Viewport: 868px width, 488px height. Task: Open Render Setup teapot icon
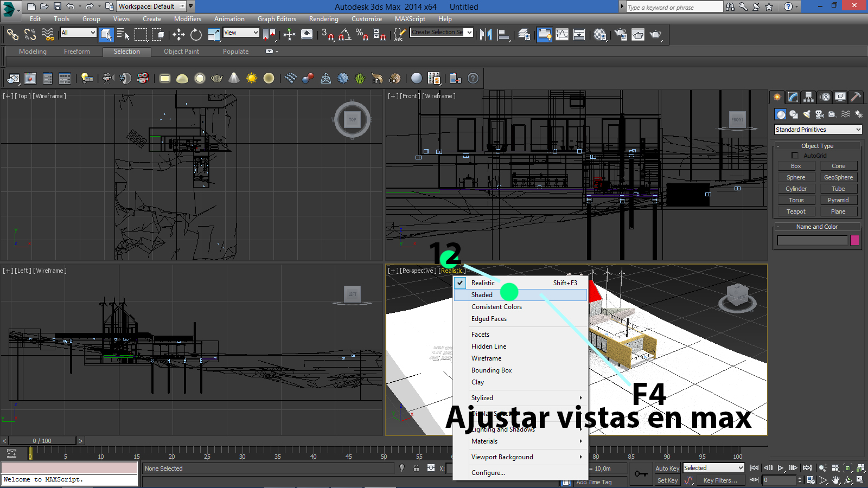coord(621,35)
